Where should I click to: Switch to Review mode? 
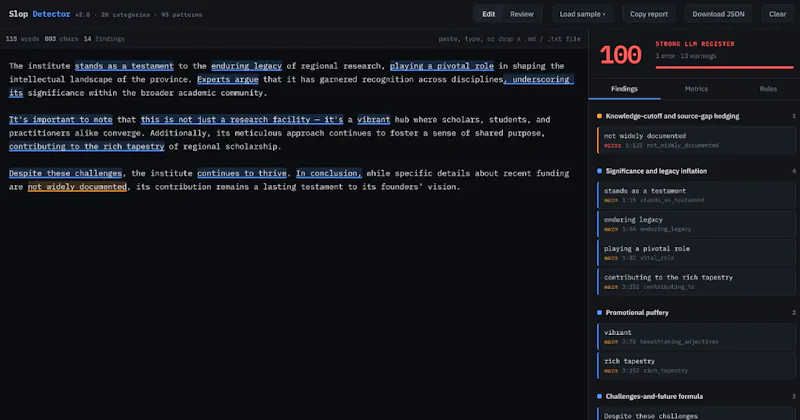coord(521,14)
